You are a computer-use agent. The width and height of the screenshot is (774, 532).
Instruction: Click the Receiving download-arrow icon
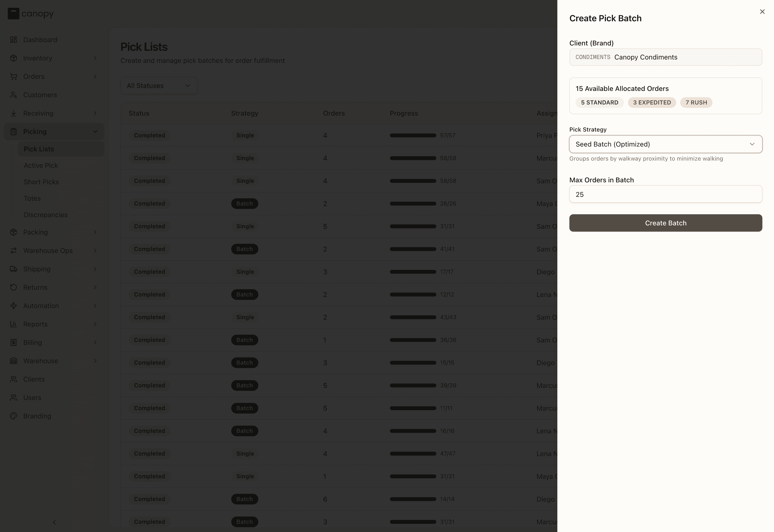click(13, 113)
